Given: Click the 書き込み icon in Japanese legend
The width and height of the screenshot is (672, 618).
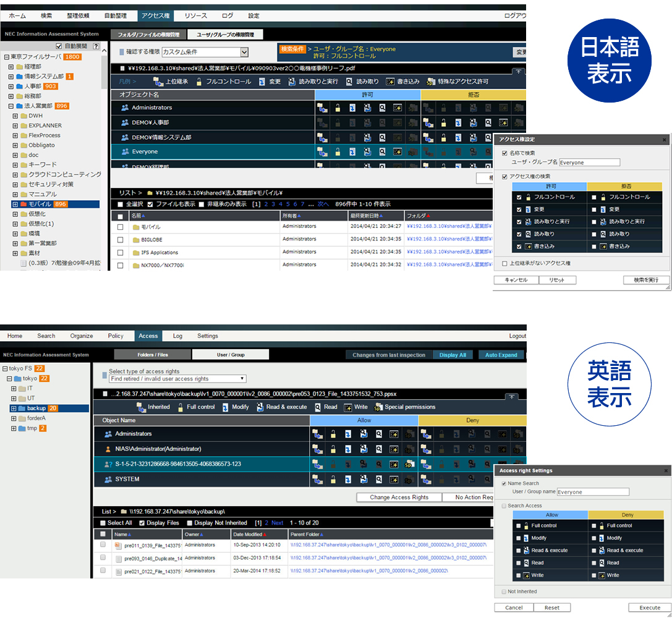Looking at the screenshot, I should (390, 82).
